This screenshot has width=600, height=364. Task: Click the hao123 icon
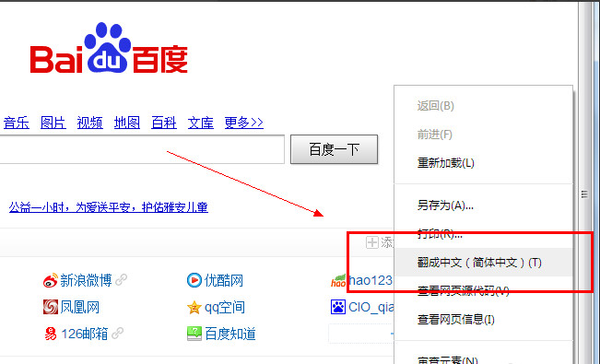click(338, 280)
